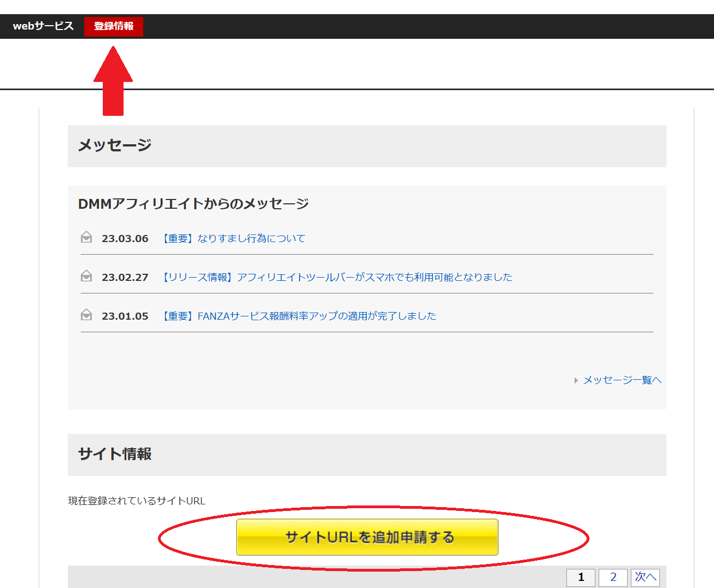The height and width of the screenshot is (588, 714).
Task: Click the triangle arrow beside メッセージ一覧へ
Action: click(x=576, y=380)
